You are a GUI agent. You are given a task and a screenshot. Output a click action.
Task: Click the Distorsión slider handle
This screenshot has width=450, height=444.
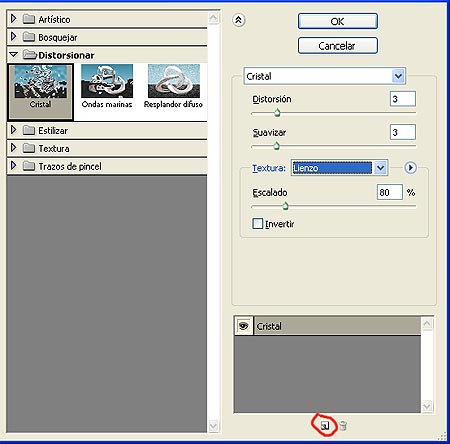point(277,113)
